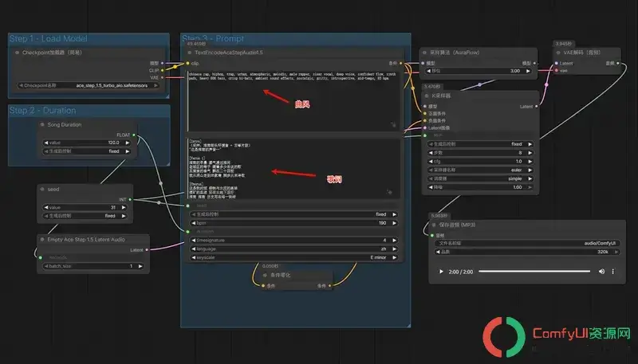
Task: Select the next checkpoint with the right arrow
Action: (x=156, y=86)
